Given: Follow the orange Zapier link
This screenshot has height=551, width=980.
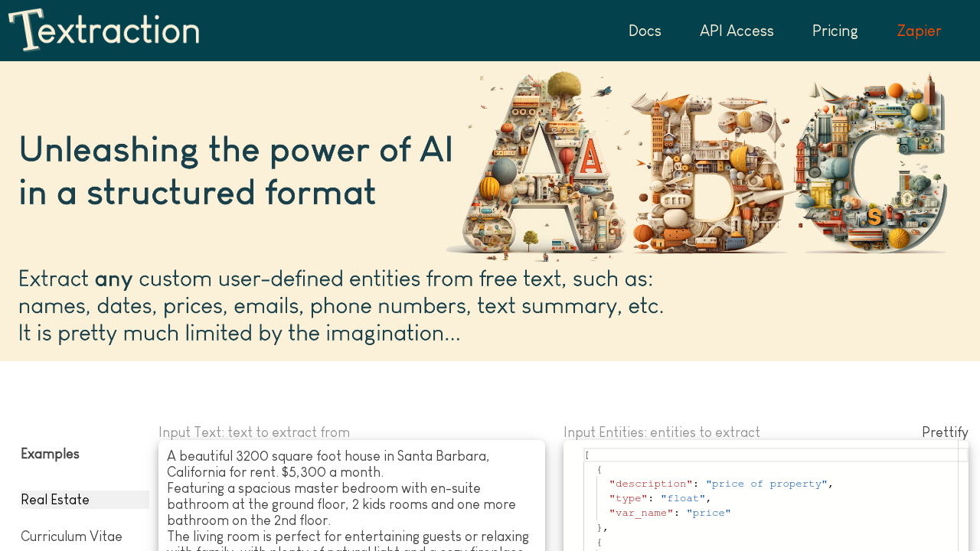Looking at the screenshot, I should point(919,31).
